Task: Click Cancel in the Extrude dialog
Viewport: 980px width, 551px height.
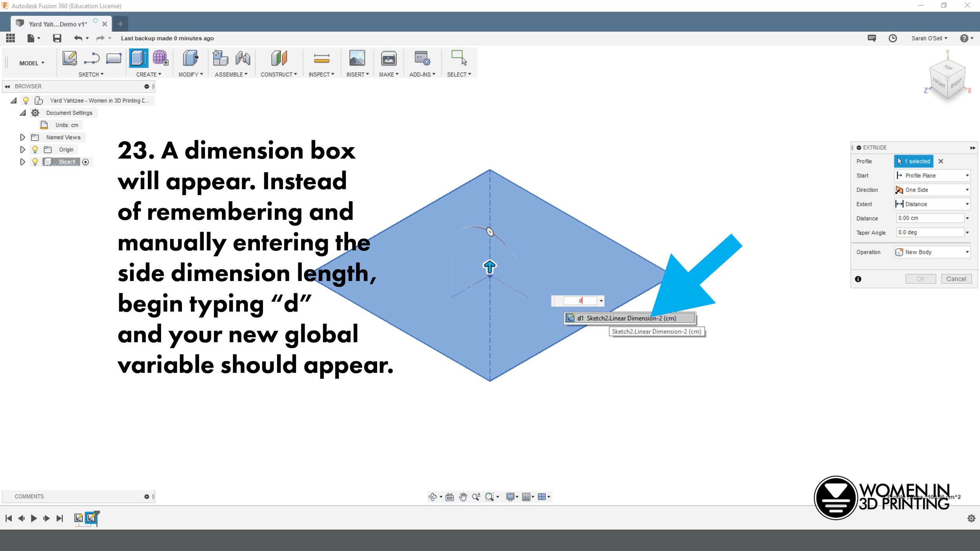Action: coord(956,279)
